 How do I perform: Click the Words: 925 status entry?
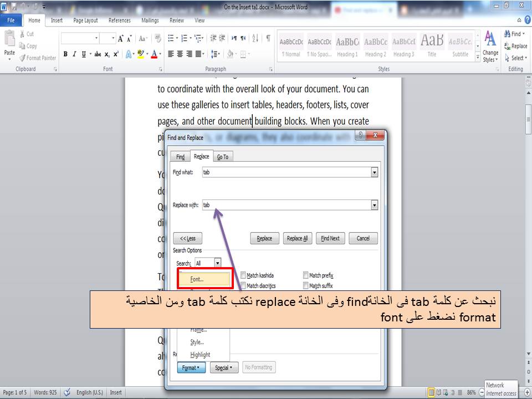[45, 392]
